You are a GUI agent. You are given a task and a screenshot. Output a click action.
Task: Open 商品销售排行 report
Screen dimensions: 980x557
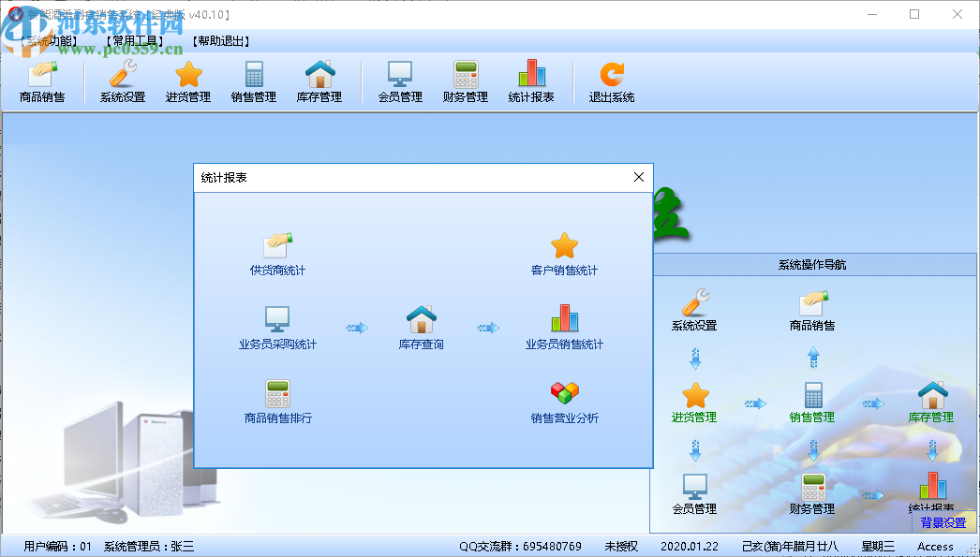coord(278,401)
